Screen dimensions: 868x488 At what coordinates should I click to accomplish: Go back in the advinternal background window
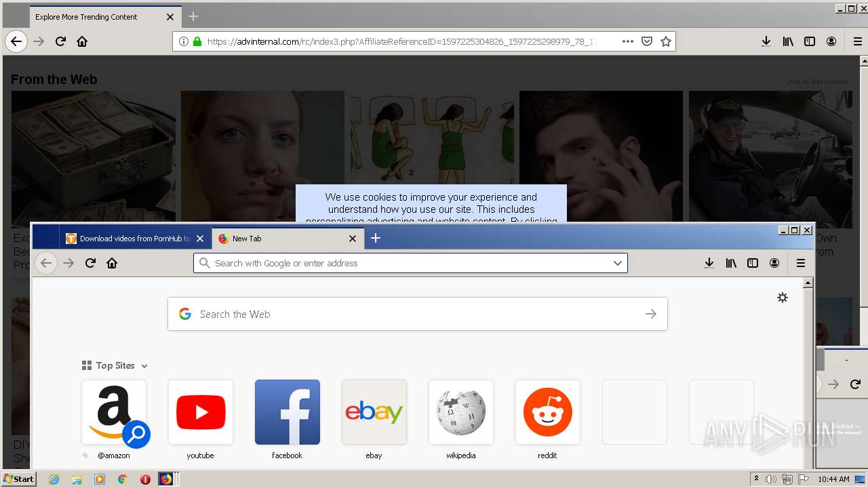coord(16,41)
